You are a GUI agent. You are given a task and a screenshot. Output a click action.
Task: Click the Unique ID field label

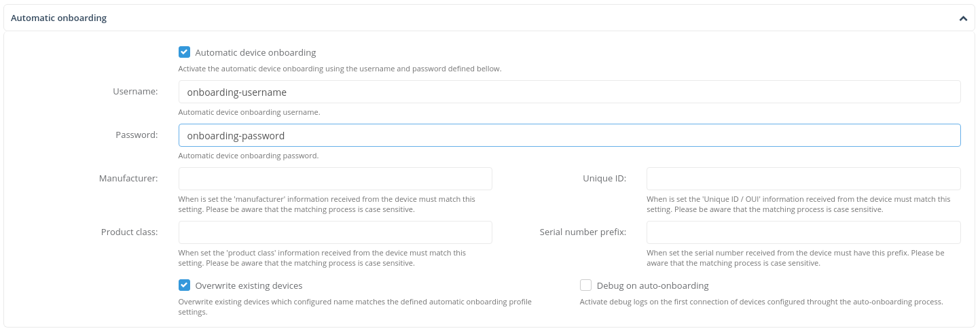pyautogui.click(x=604, y=179)
